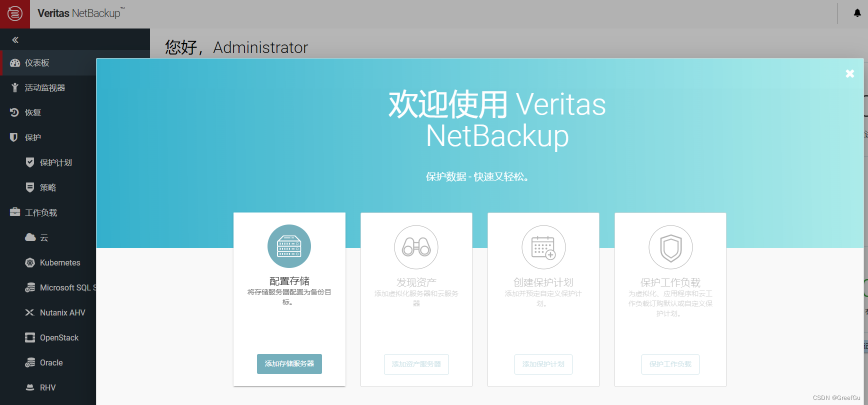868x405 pixels.
Task: Collapse the sidebar using the « arrow
Action: [x=15, y=40]
